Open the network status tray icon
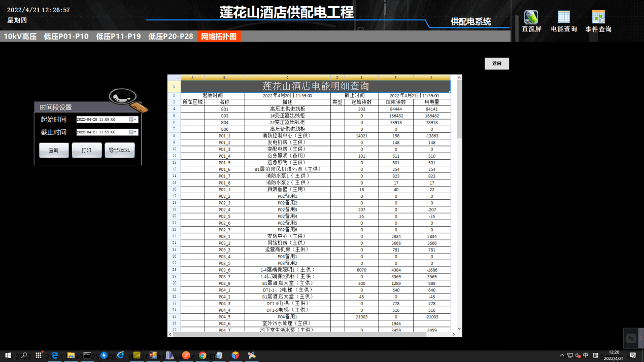Image resolution: width=644 pixels, height=362 pixels. [x=569, y=355]
